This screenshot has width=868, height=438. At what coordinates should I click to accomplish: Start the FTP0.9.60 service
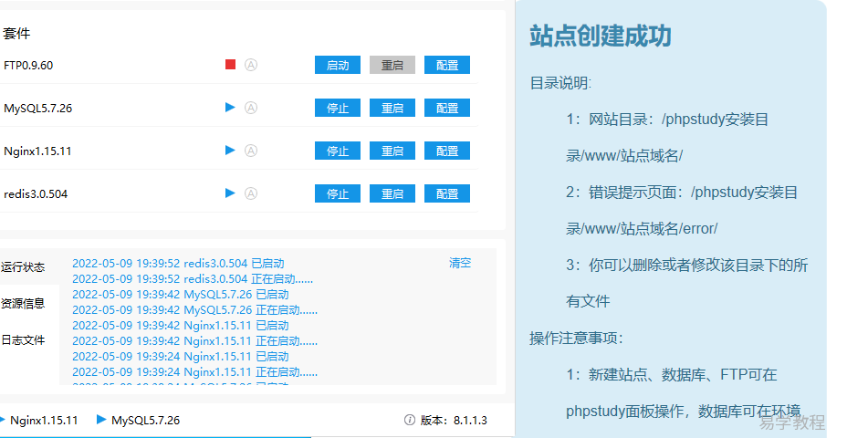tap(338, 65)
